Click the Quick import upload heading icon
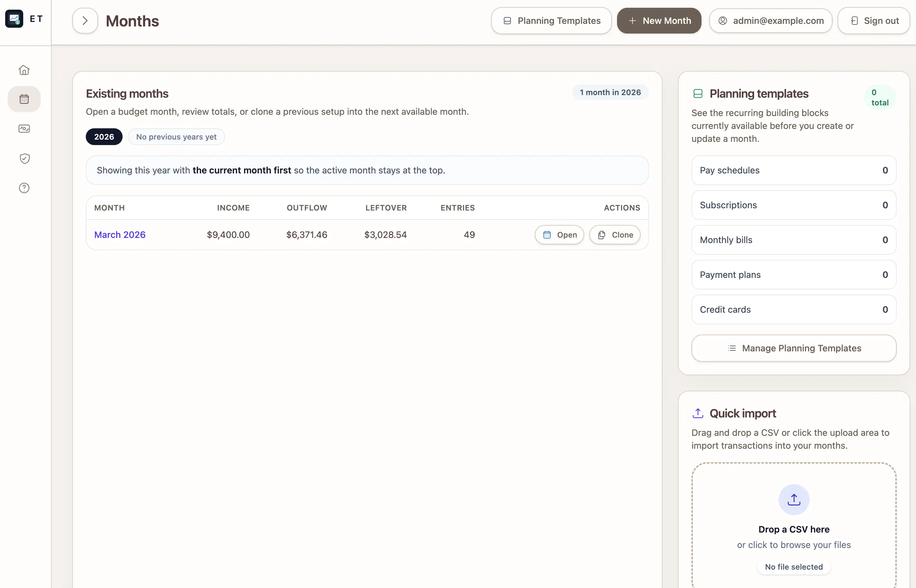Image resolution: width=916 pixels, height=588 pixels. point(698,413)
